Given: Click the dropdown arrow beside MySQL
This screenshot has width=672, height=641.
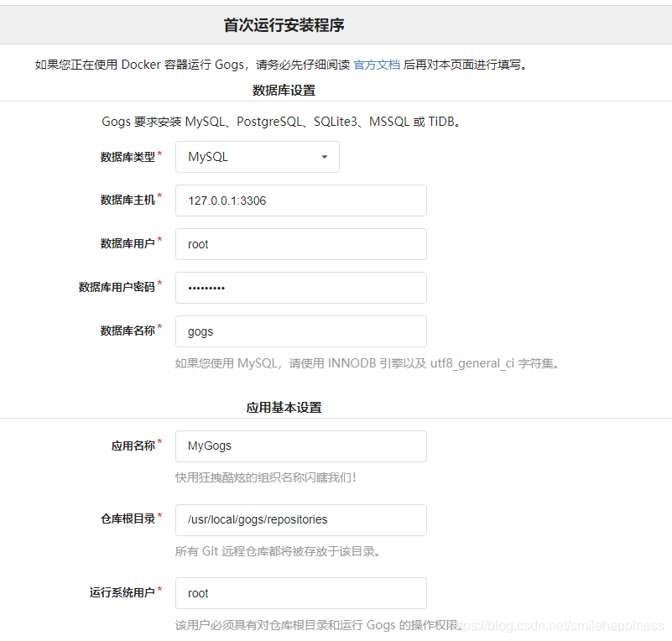Looking at the screenshot, I should pyautogui.click(x=323, y=157).
